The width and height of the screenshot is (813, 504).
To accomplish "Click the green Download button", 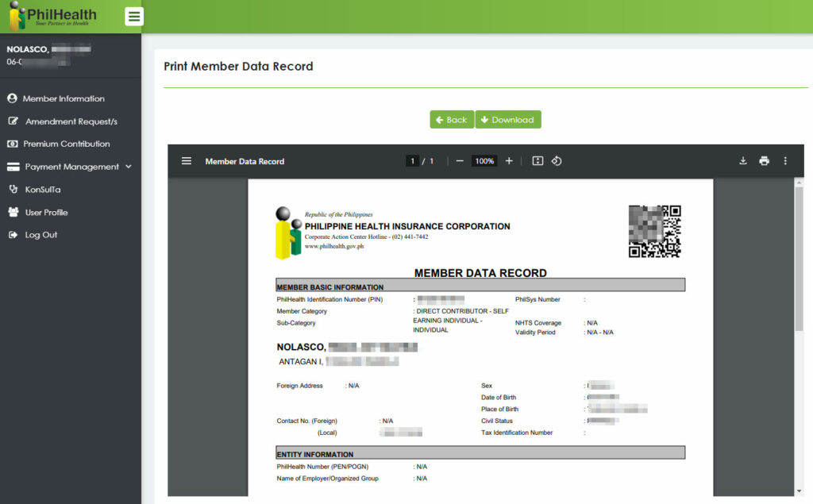I will pos(508,120).
